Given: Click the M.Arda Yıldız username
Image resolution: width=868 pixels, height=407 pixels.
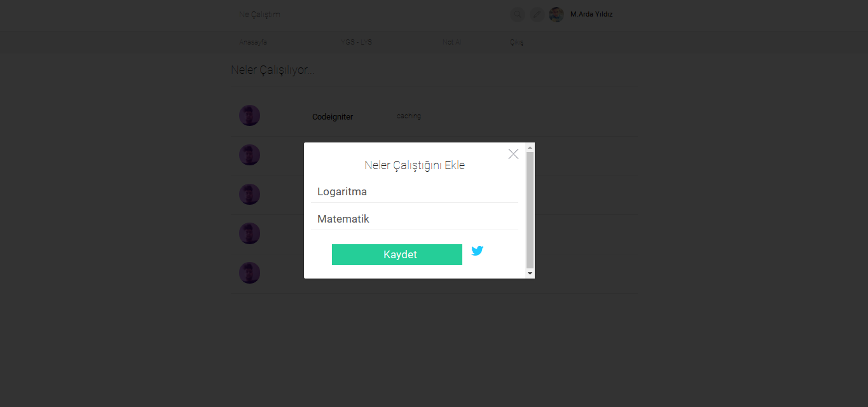Looking at the screenshot, I should tap(591, 14).
